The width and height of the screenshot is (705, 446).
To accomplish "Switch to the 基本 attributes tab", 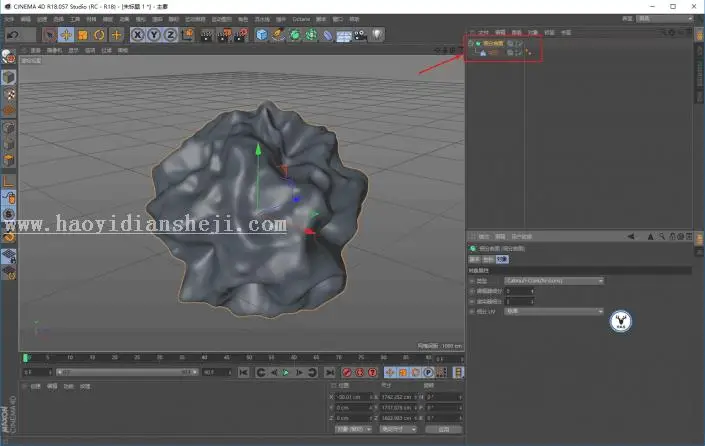I will 475,259.
